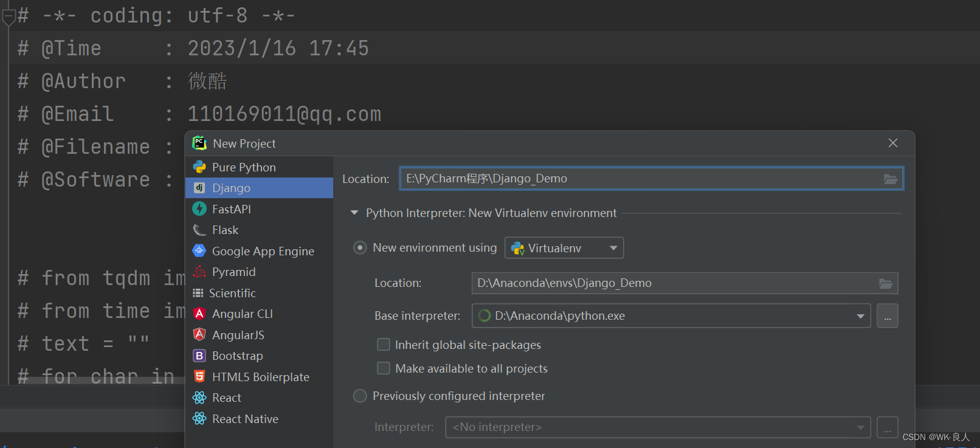Click the Pyramid icon
The height and width of the screenshot is (448, 980).
coord(199,272)
